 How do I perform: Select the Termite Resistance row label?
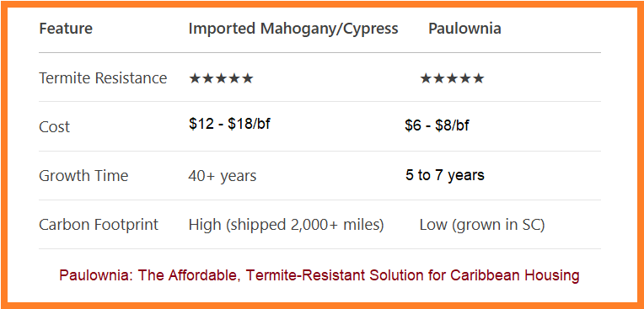tap(103, 77)
